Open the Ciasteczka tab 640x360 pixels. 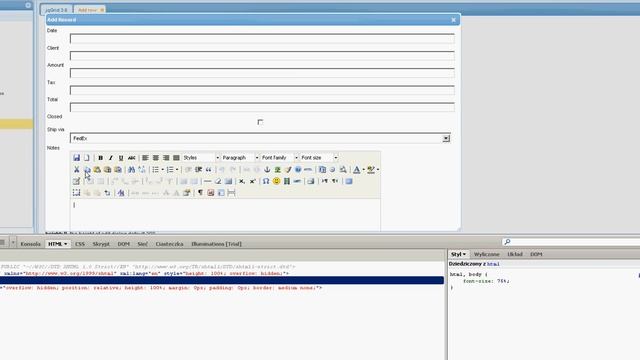pos(169,244)
